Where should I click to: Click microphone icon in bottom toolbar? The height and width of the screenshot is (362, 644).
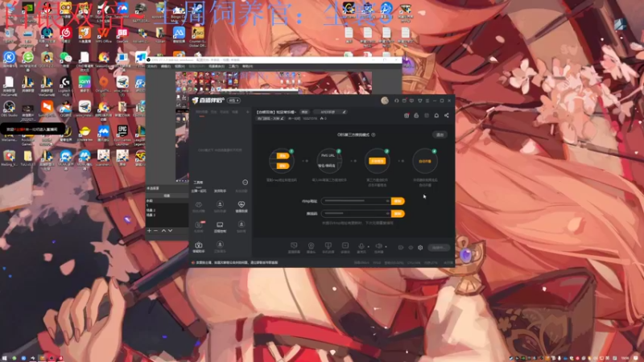(x=361, y=247)
